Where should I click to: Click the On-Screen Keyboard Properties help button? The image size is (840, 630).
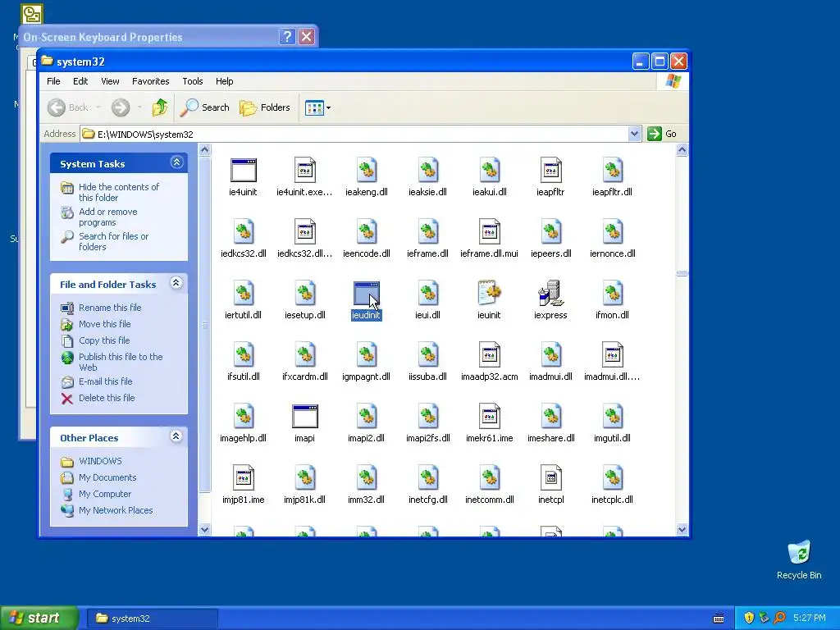287,37
